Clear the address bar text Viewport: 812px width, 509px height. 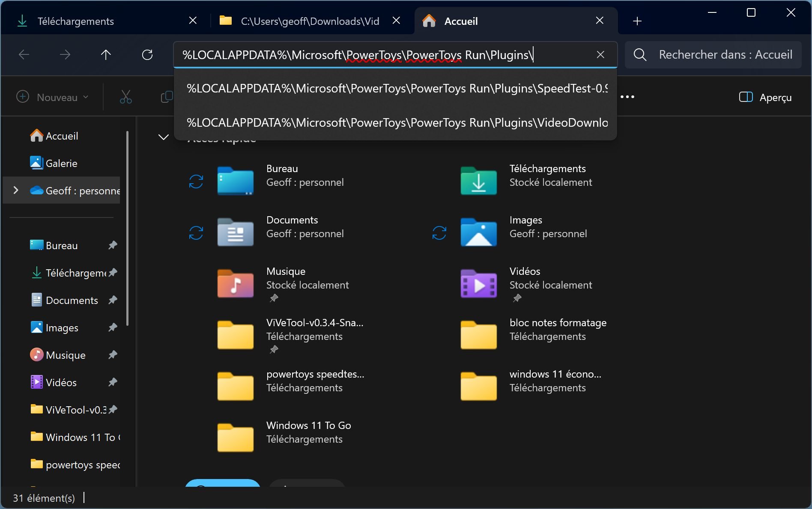tap(600, 55)
